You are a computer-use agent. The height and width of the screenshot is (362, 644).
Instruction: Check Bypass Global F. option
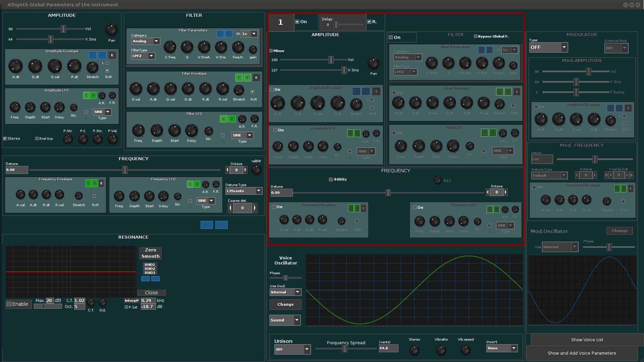[x=475, y=36]
